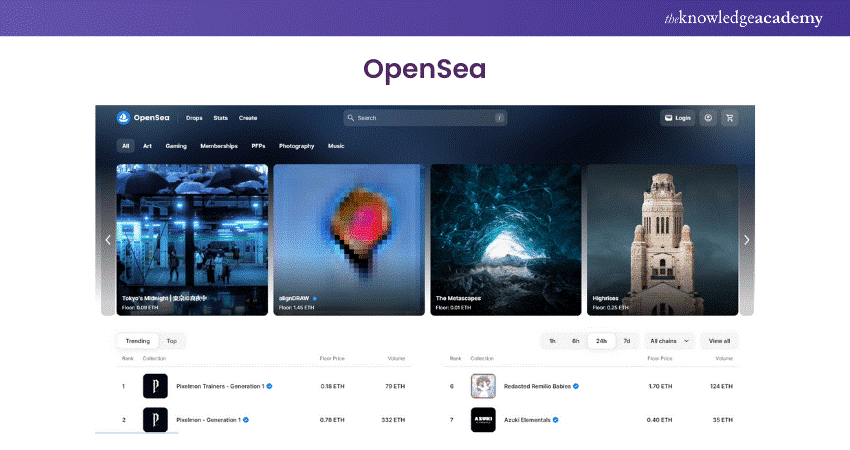Click the Azuki Elementals collection logo
This screenshot has width=850, height=450.
(x=483, y=420)
